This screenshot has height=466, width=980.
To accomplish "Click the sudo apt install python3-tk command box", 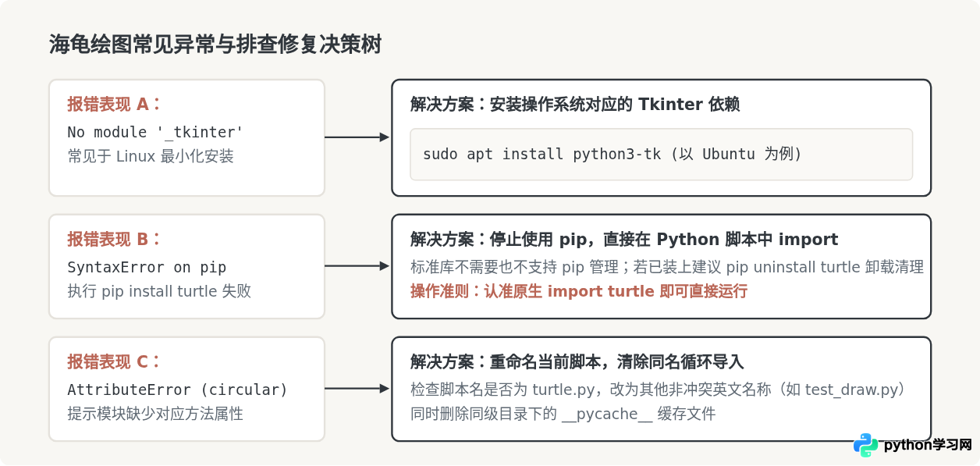I will click(662, 155).
